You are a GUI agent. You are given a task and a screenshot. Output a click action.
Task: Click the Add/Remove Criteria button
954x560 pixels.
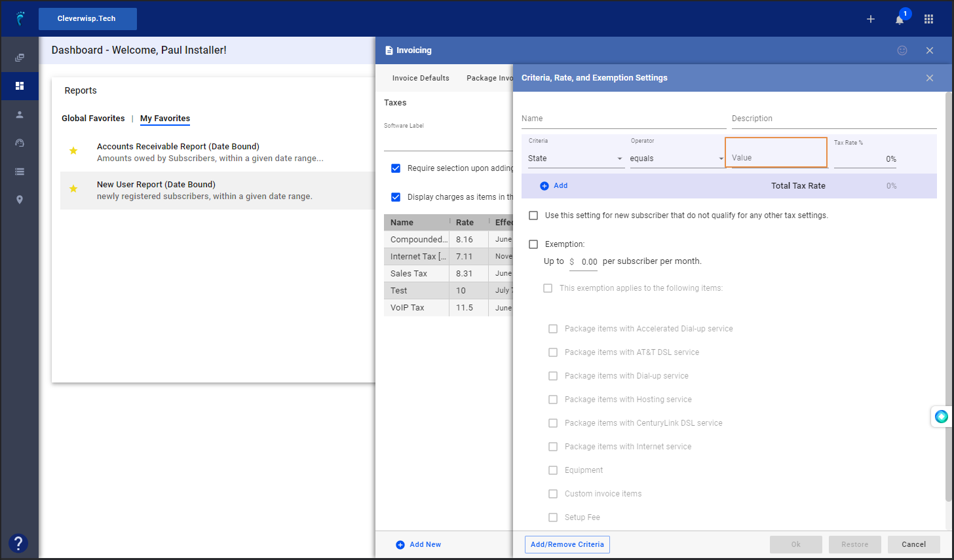567,544
